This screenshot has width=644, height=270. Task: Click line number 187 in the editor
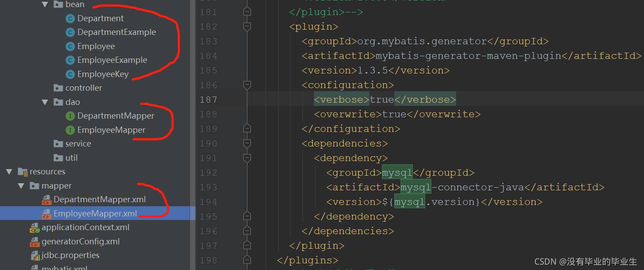208,99
